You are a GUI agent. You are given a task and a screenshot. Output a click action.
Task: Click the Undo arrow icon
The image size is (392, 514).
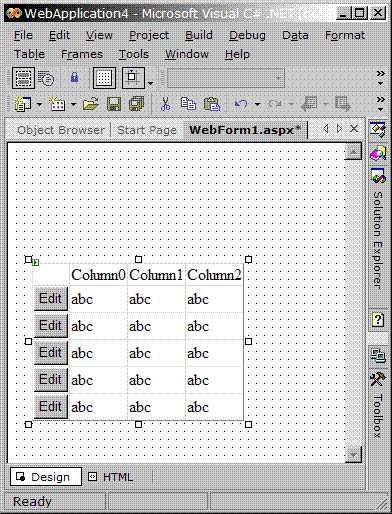pos(241,104)
